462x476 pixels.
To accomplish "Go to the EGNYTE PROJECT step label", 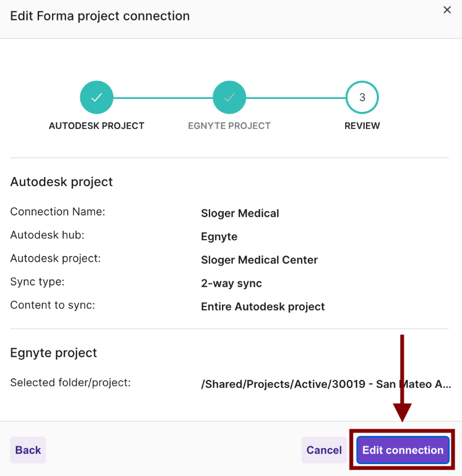I will [229, 126].
